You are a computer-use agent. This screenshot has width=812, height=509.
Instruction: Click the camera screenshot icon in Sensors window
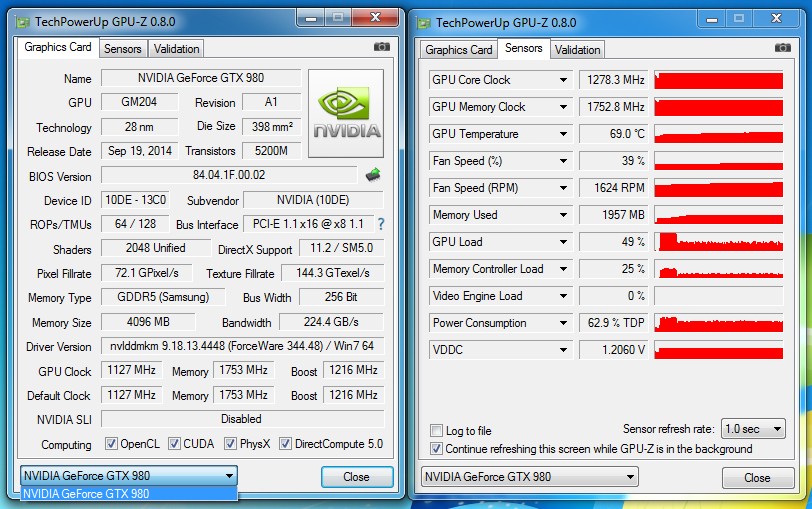coord(782,48)
